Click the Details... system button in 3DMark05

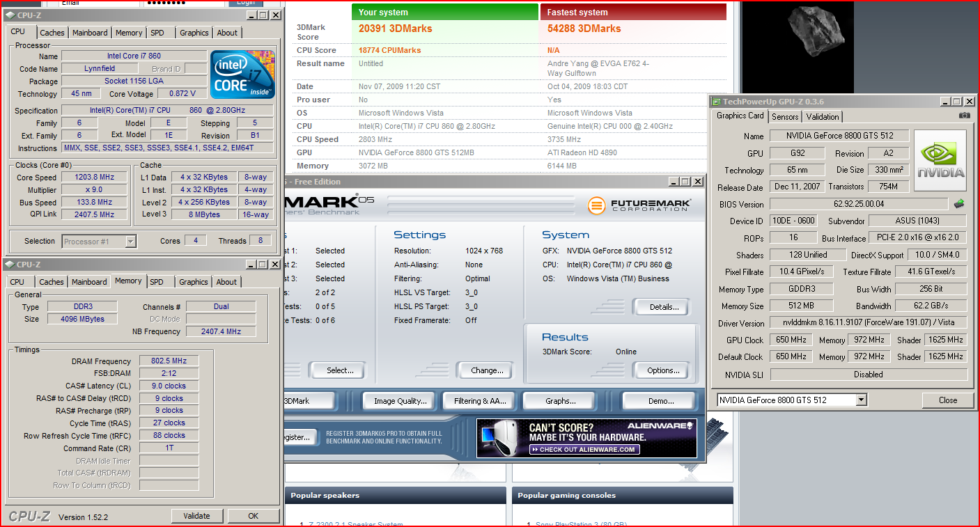tap(660, 307)
